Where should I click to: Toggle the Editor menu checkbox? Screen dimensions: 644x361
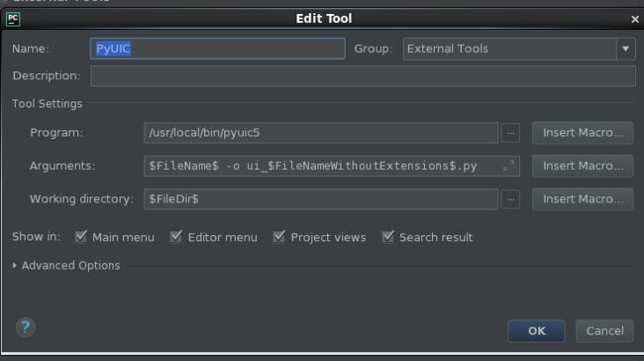(176, 237)
